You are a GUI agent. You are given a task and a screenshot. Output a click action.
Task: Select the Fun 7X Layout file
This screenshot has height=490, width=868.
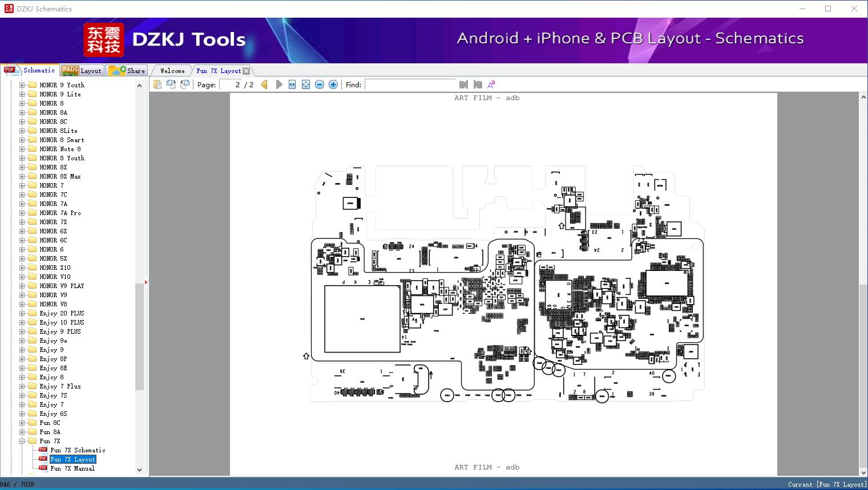73,459
